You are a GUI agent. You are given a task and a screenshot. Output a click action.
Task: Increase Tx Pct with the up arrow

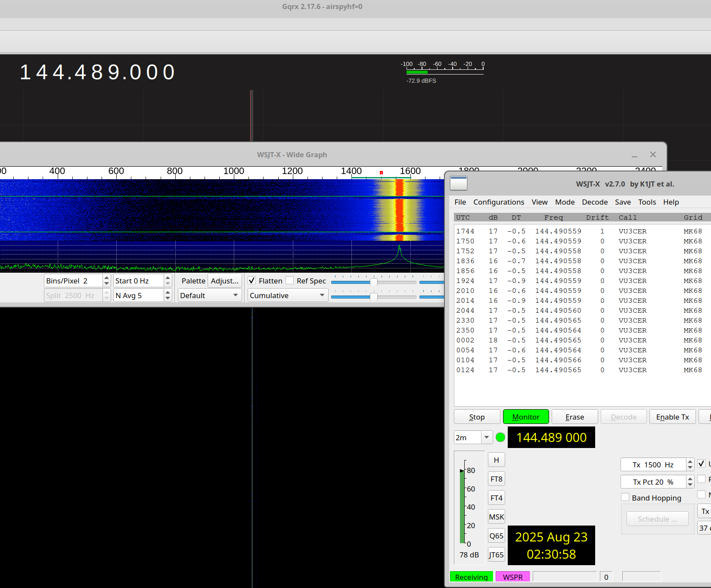click(690, 479)
